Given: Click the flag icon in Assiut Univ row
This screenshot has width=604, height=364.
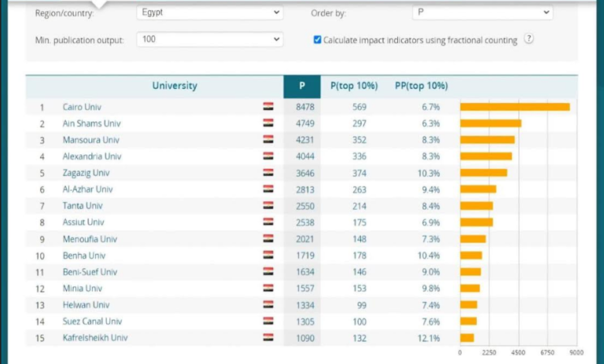Looking at the screenshot, I should [269, 221].
